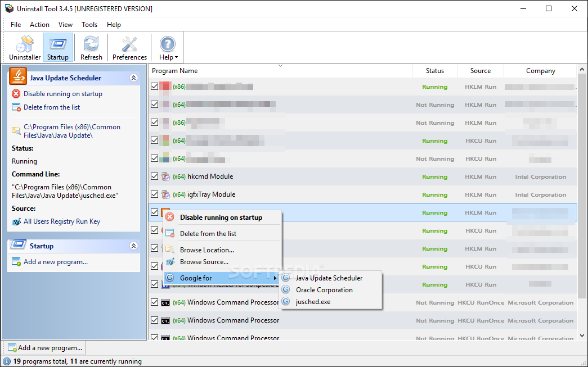This screenshot has height=367, width=588.
Task: Google for Oracle Corporation
Action: tap(330, 290)
